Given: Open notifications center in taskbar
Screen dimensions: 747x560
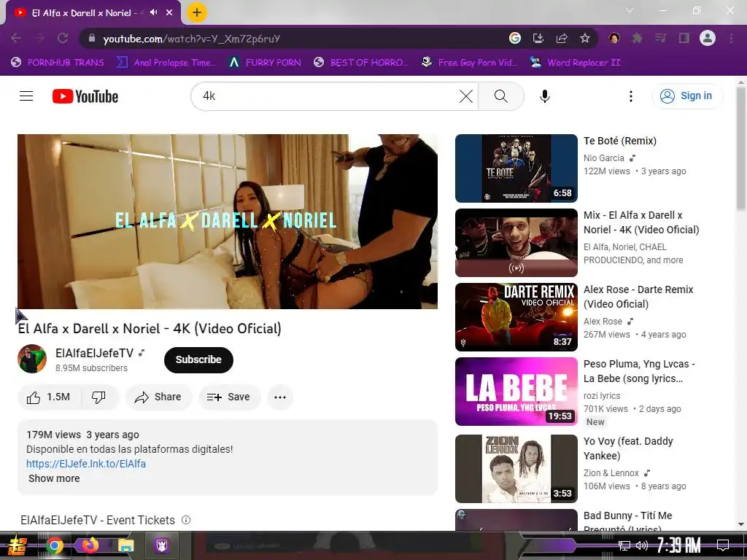Looking at the screenshot, I should pyautogui.click(x=723, y=545).
